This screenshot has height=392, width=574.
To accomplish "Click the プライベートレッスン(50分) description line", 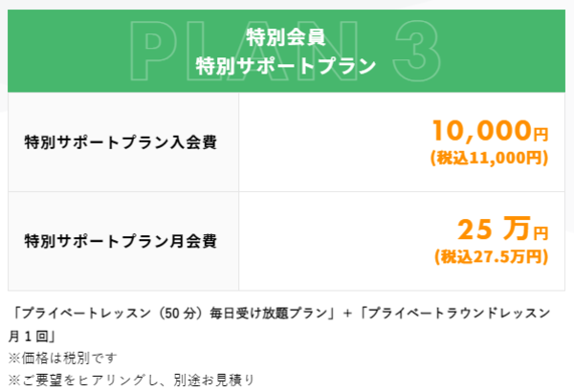I will pos(107,314).
